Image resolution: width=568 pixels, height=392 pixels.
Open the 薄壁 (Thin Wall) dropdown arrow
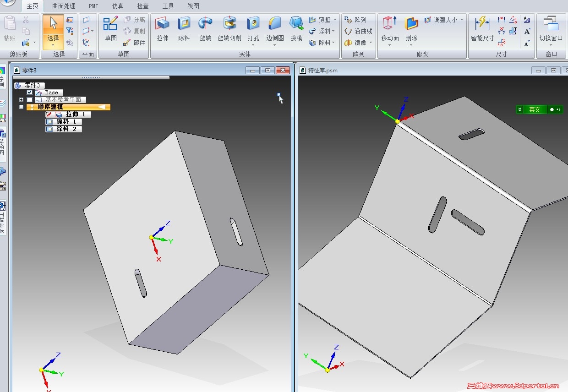click(x=335, y=20)
